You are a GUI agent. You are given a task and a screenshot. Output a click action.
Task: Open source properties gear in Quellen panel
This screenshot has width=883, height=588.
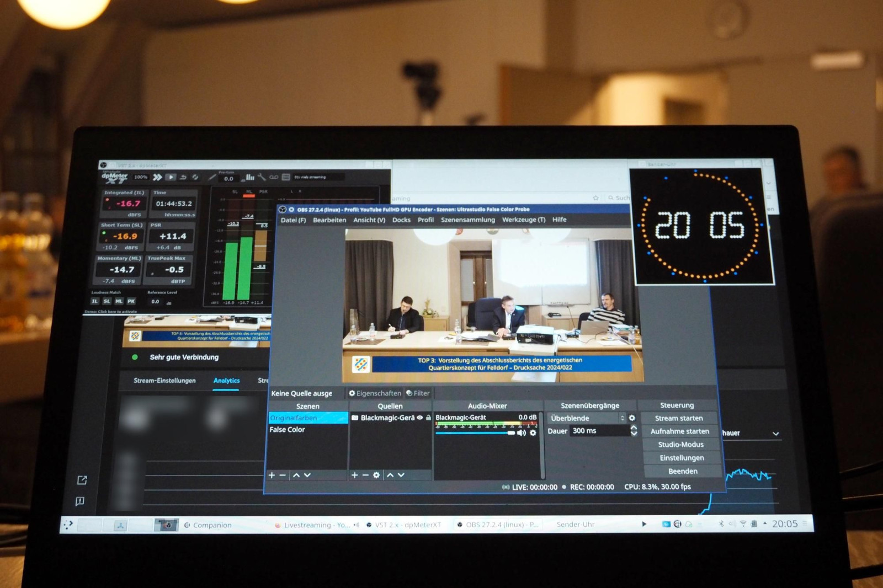coord(376,475)
